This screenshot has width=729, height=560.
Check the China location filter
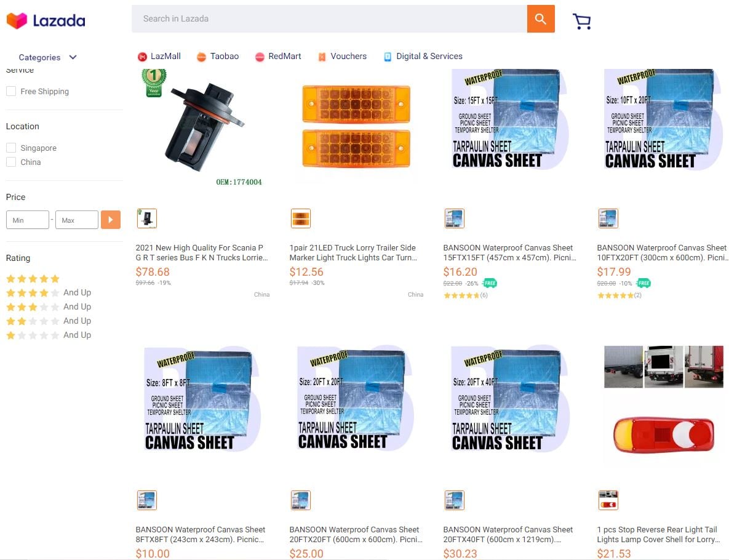click(x=11, y=162)
